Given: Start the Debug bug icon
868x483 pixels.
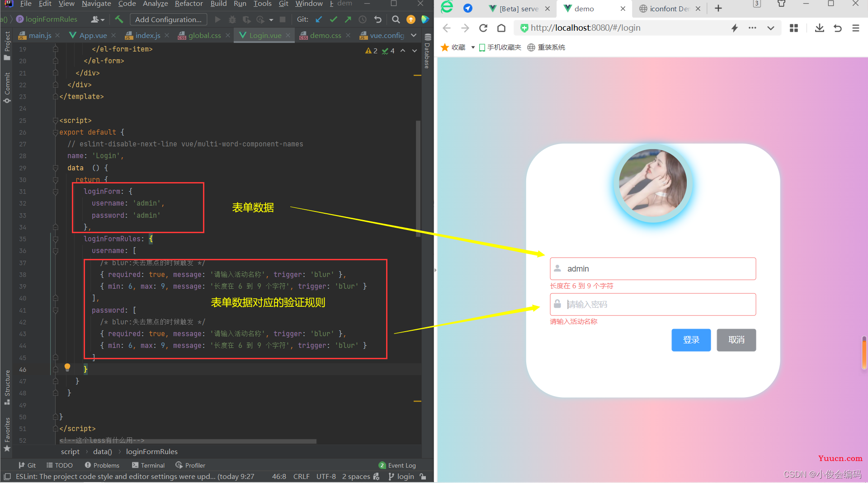Looking at the screenshot, I should 232,19.
